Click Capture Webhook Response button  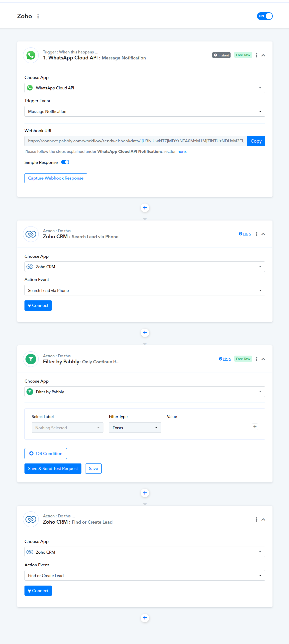coord(56,178)
